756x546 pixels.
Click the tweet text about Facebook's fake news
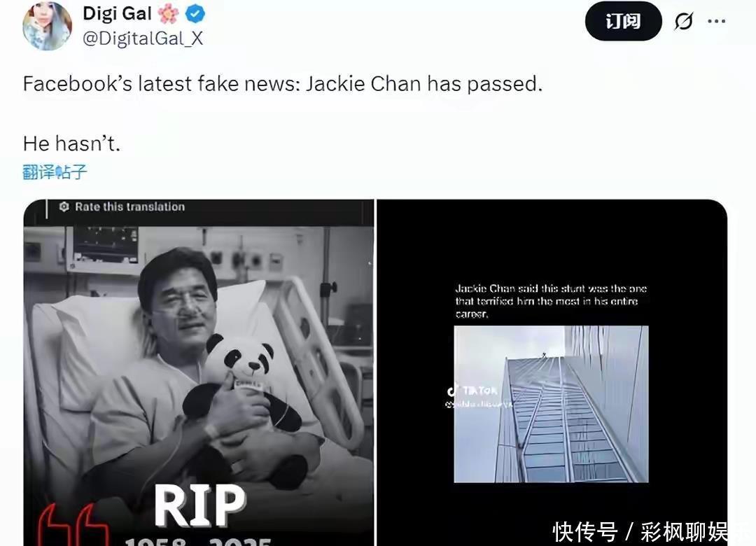click(283, 84)
